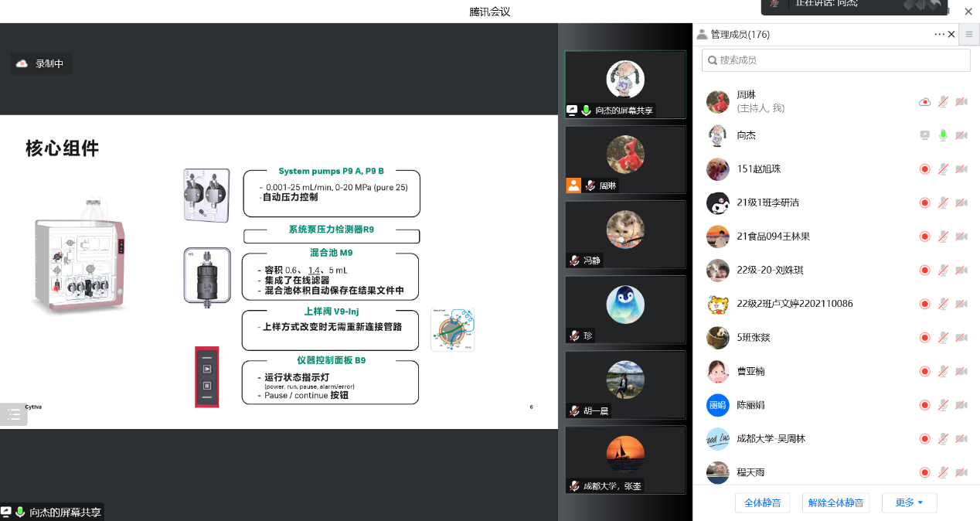Close the 管理成员 panel

tap(951, 34)
